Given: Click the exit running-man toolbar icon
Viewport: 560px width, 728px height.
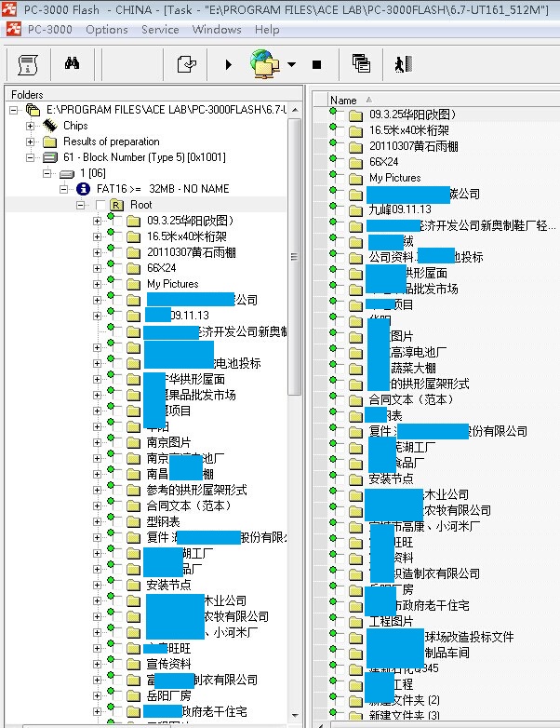Looking at the screenshot, I should (402, 64).
